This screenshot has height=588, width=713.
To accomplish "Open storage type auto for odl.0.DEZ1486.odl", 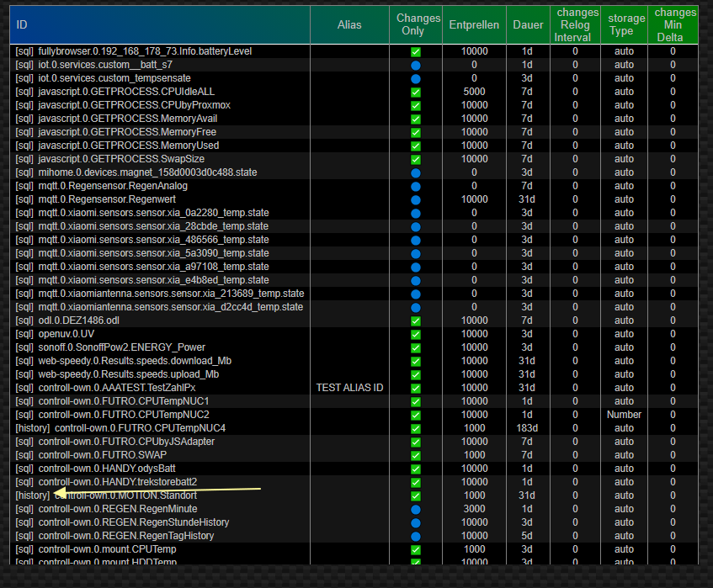I will tap(624, 320).
